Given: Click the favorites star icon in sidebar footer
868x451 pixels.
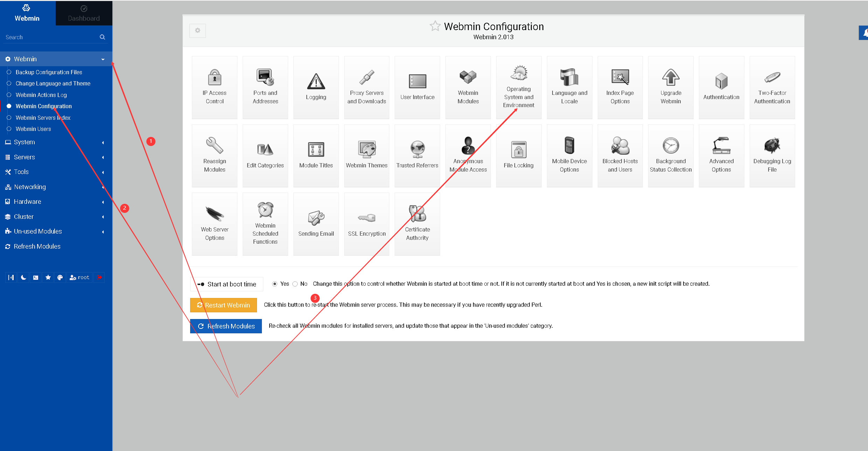Looking at the screenshot, I should 48,277.
